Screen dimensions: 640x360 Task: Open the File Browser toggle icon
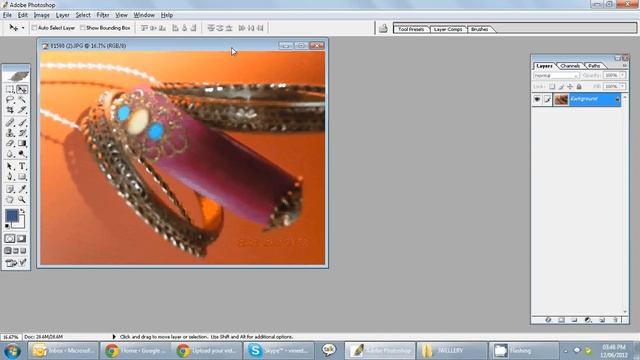point(383,28)
